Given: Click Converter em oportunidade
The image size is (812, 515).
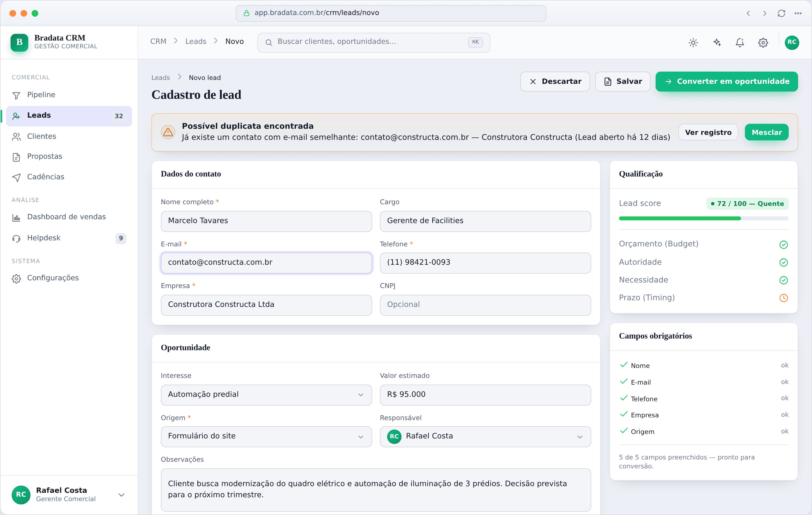Looking at the screenshot, I should [x=726, y=81].
